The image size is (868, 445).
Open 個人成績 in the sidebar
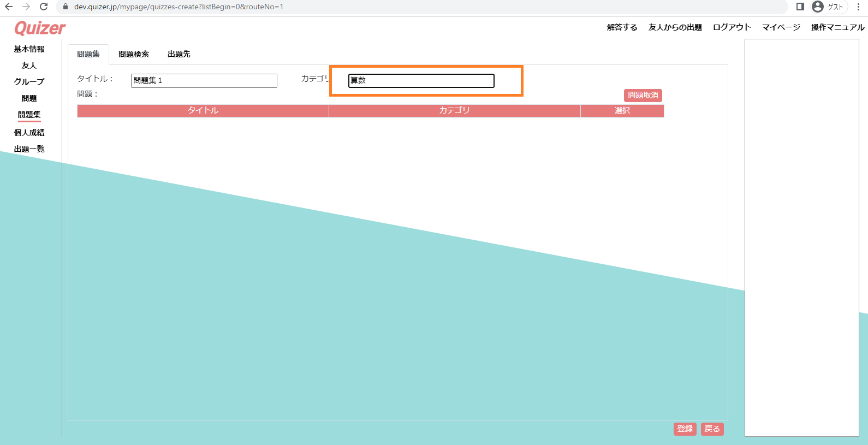click(x=29, y=133)
